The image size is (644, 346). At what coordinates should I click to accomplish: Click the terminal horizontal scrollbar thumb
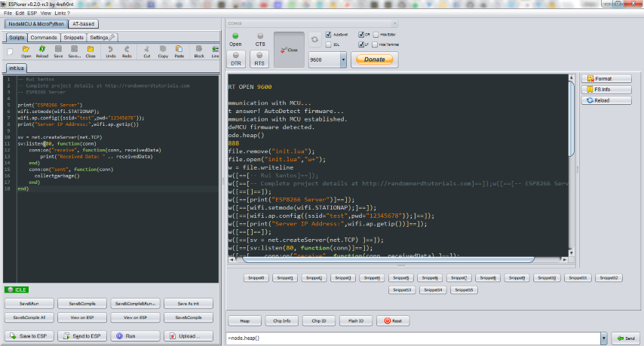coord(388,259)
